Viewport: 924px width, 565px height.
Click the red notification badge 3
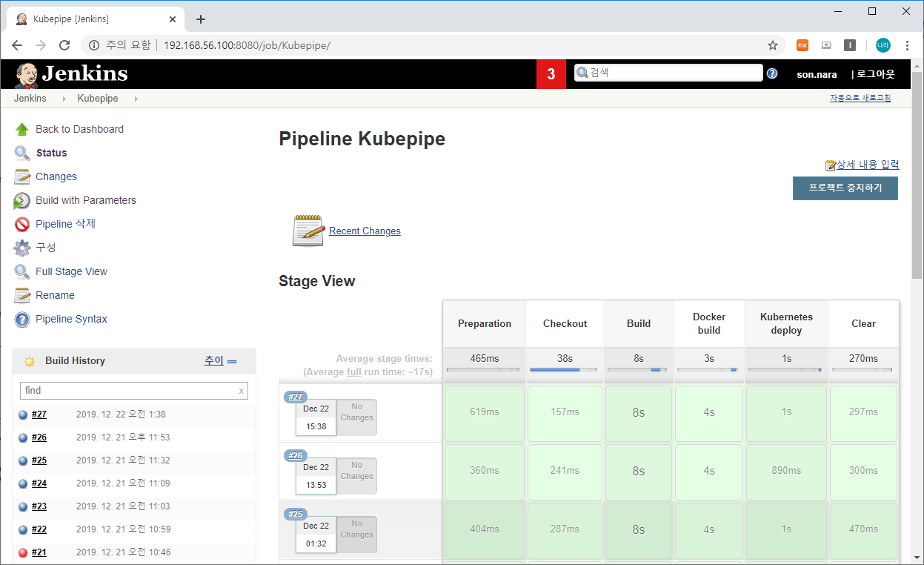[551, 74]
